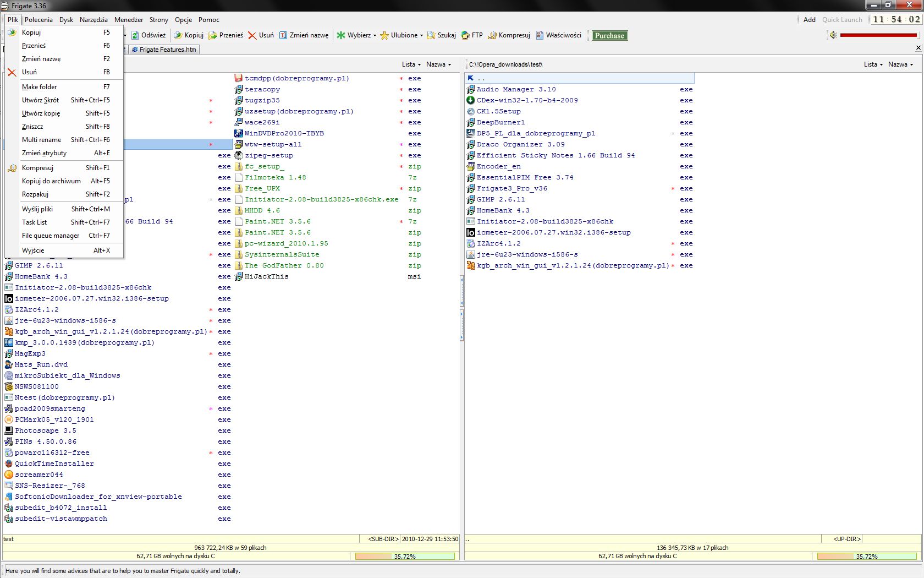The image size is (924, 578).
Task: Click the up-directory arrow icon in right panel
Action: click(x=470, y=78)
